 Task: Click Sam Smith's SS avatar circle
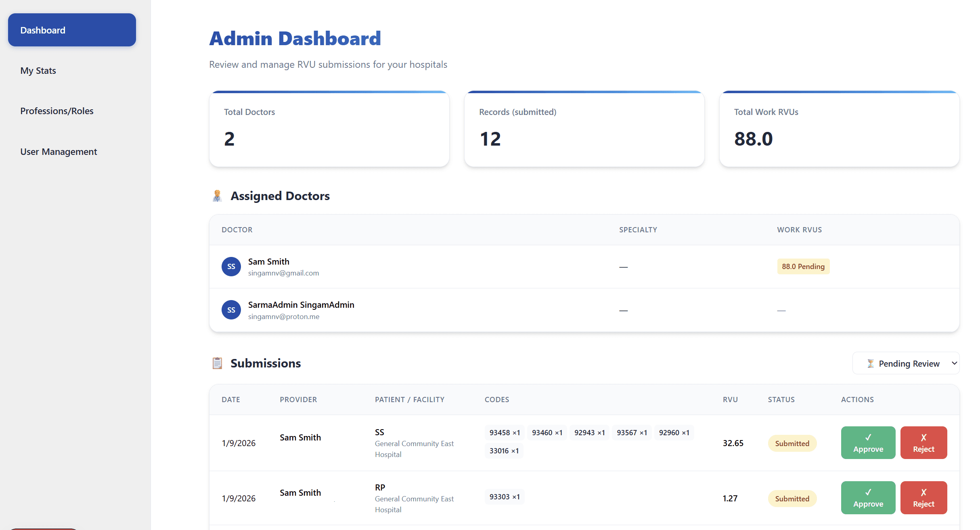(231, 266)
